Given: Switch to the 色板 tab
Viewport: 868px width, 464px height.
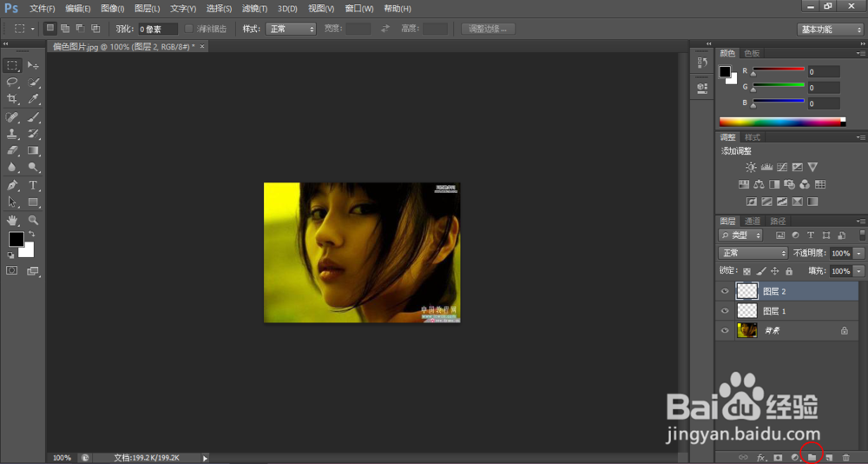Looking at the screenshot, I should click(752, 53).
